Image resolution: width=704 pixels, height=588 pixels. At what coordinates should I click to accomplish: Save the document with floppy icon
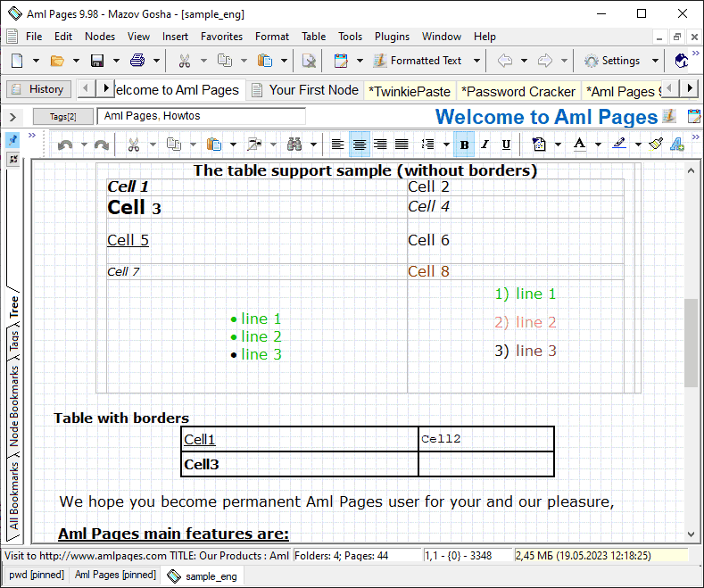(x=97, y=60)
